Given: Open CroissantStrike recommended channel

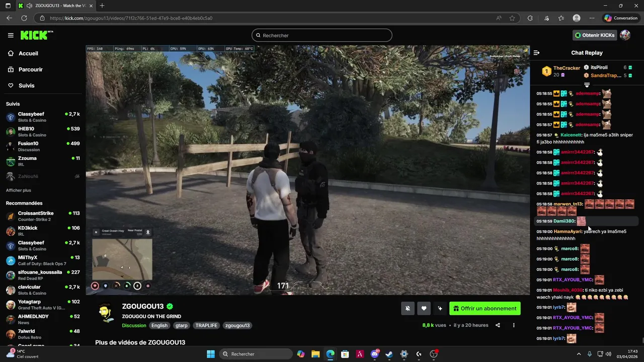Looking at the screenshot, I should click(x=43, y=216).
